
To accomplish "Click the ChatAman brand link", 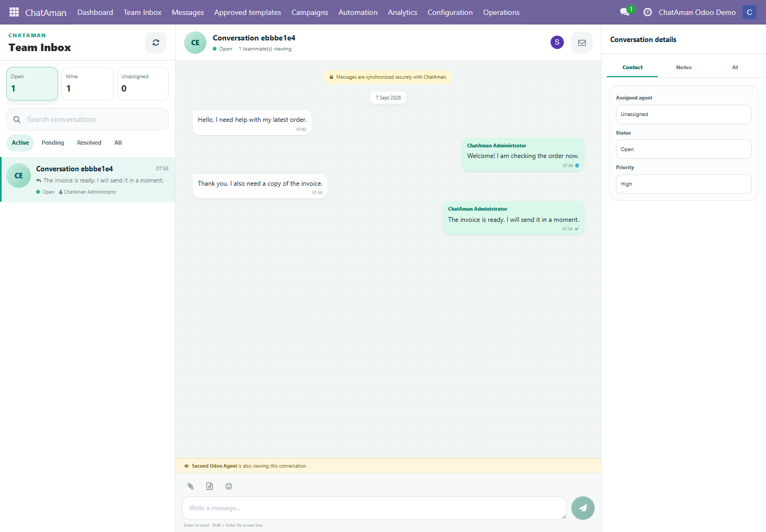I will [46, 12].
